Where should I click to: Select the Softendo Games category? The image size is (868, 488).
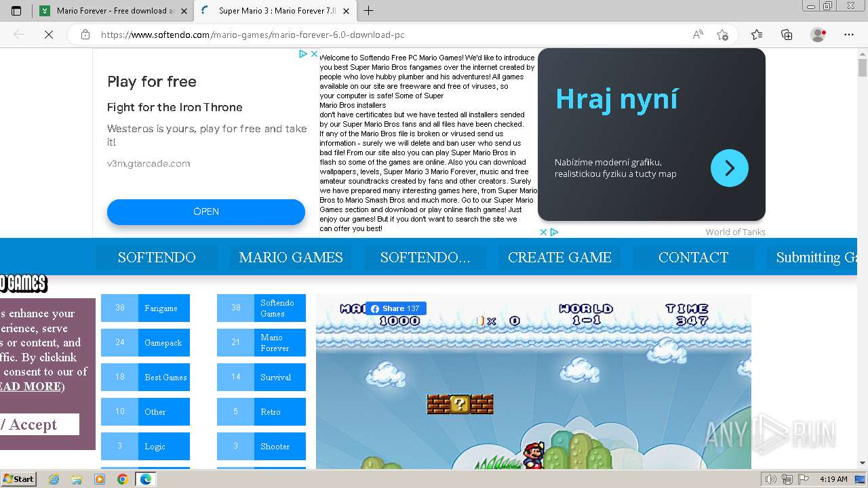[x=261, y=308]
